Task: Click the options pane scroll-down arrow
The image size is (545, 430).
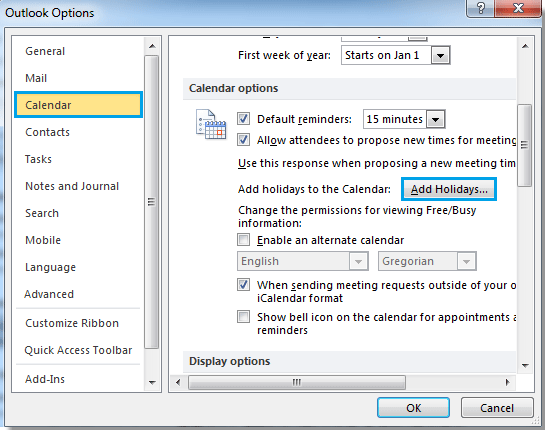Action: click(x=525, y=365)
